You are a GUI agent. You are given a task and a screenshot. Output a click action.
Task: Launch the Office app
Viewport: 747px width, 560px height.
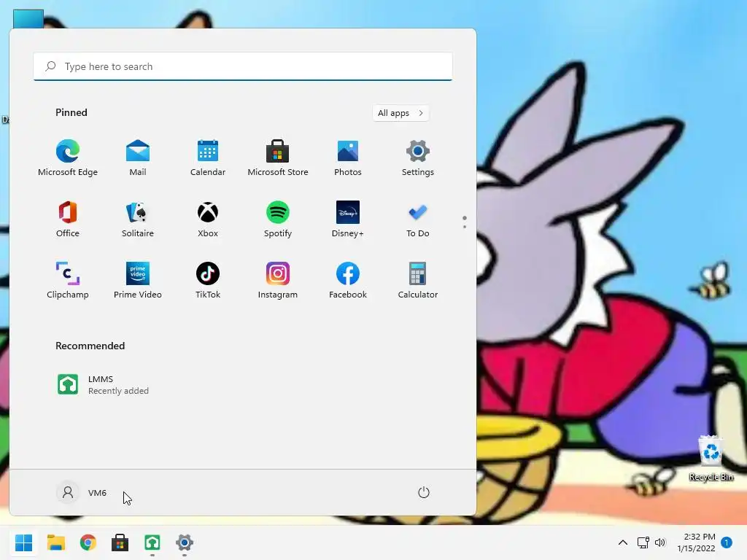tap(68, 219)
